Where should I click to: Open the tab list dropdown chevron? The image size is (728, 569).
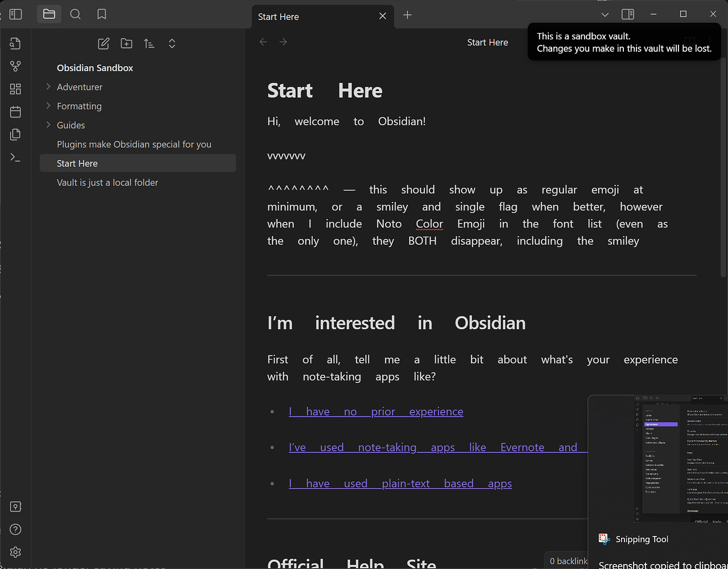pyautogui.click(x=605, y=14)
